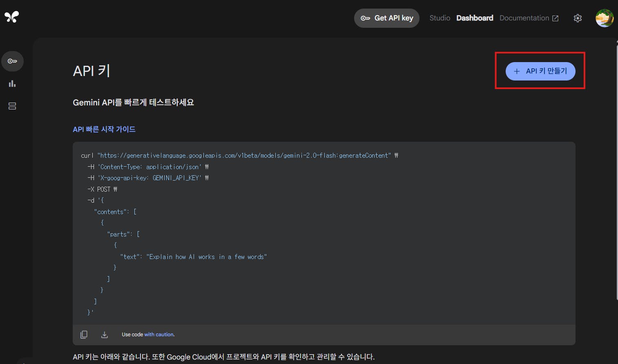Screen dimensions: 618x364
Task: Open the Documentation external link
Action: 529,18
